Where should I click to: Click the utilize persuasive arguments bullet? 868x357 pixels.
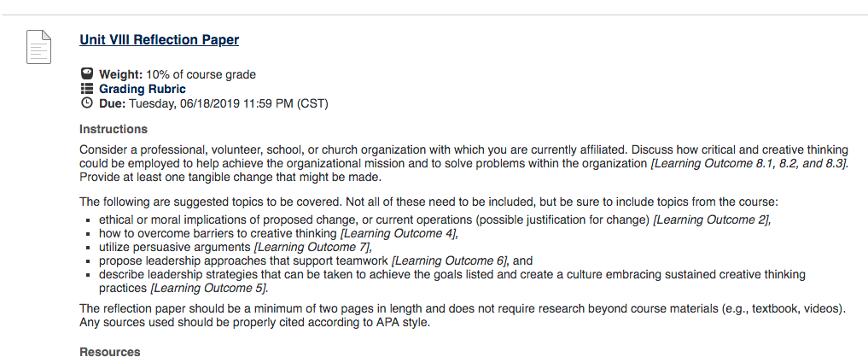coord(236,247)
